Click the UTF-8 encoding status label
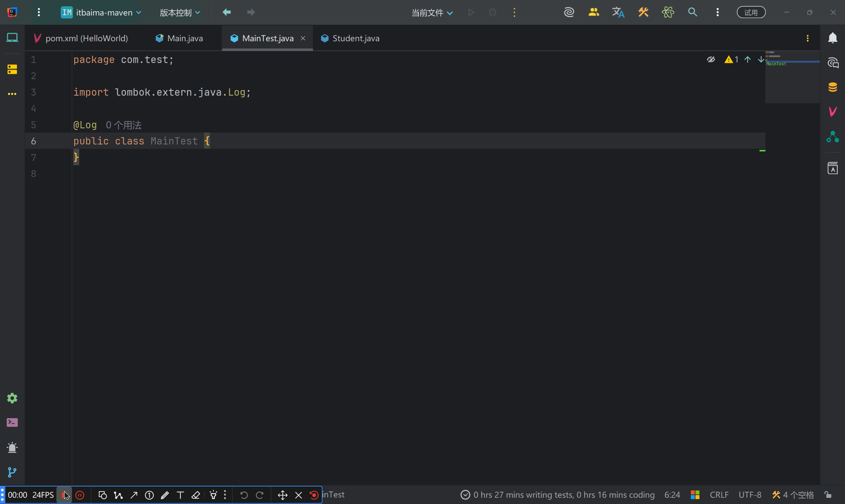Image resolution: width=845 pixels, height=504 pixels. tap(750, 495)
